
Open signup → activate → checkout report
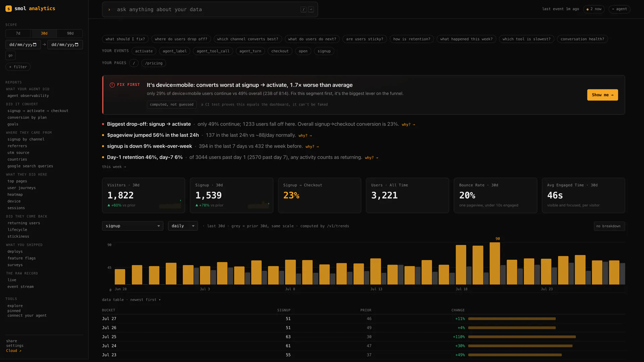38,111
